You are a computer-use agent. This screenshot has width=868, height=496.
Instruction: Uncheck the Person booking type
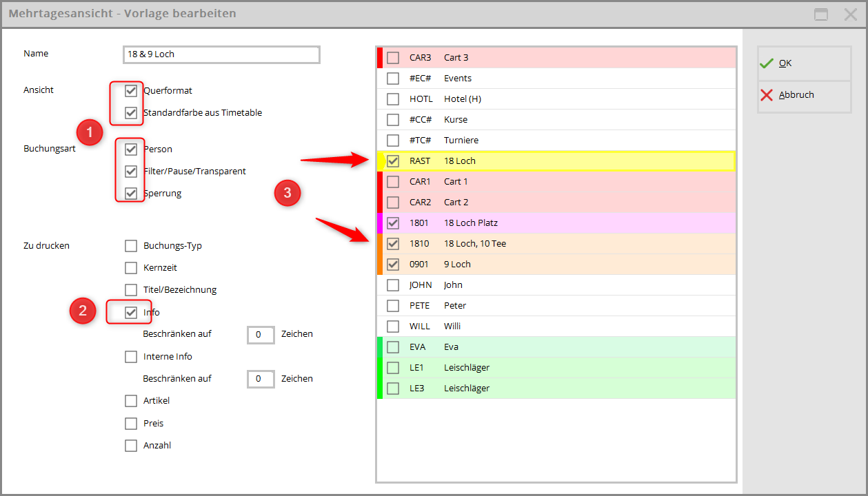click(x=131, y=149)
